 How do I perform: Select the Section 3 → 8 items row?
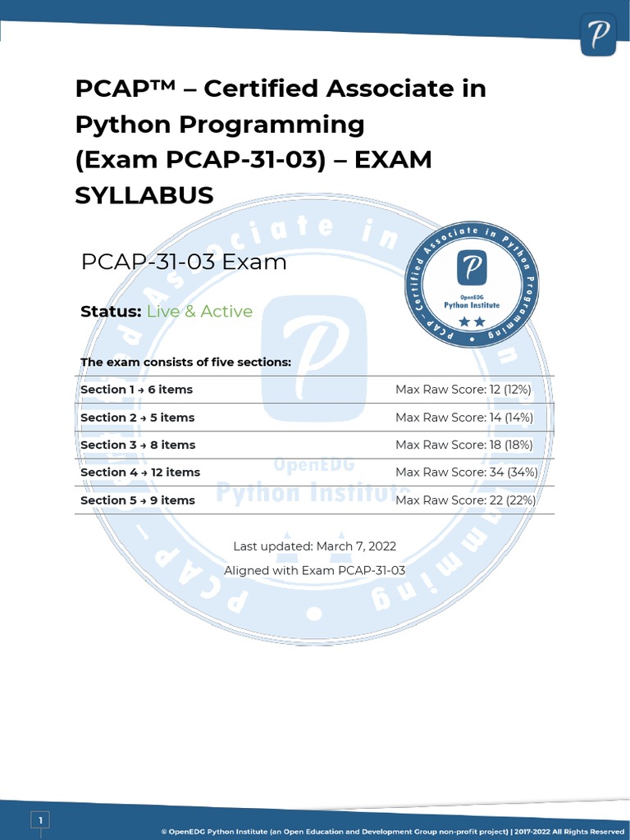click(314, 445)
